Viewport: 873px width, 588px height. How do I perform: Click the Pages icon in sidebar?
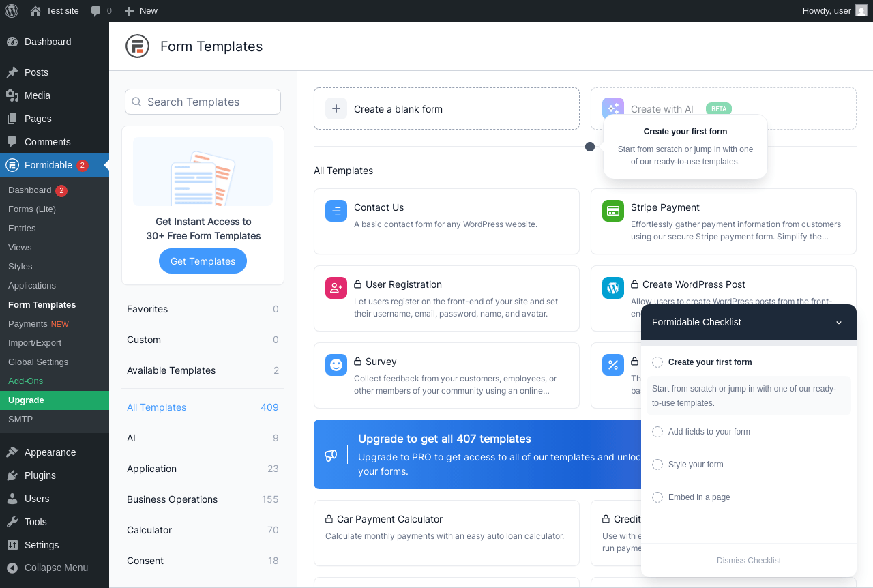(12, 119)
